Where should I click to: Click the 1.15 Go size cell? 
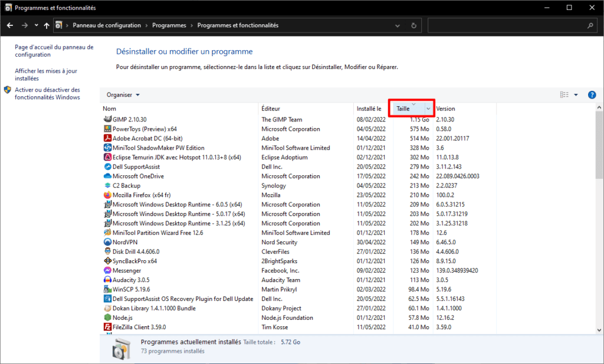(x=419, y=119)
